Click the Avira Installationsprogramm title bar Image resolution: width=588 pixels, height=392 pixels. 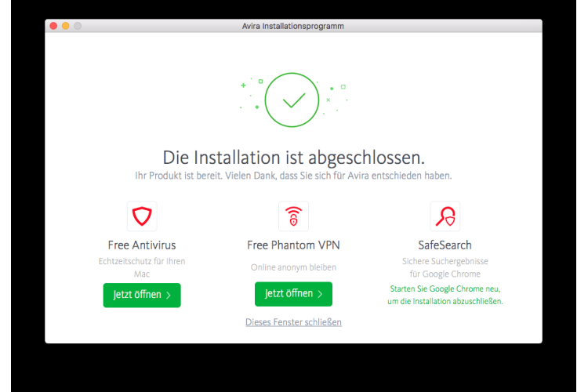pyautogui.click(x=293, y=26)
